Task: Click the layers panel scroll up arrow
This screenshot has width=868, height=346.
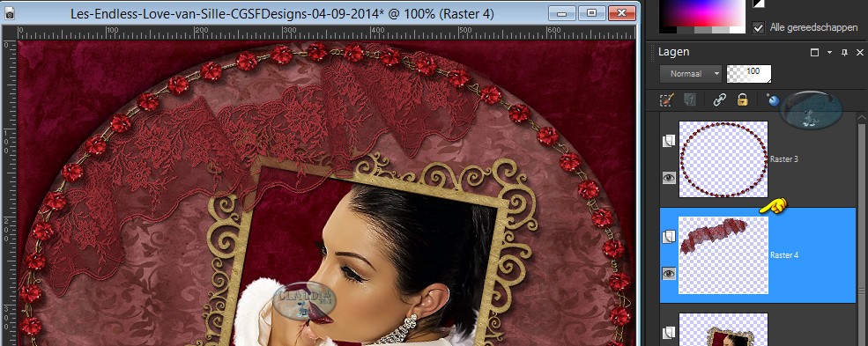Action: tap(861, 117)
